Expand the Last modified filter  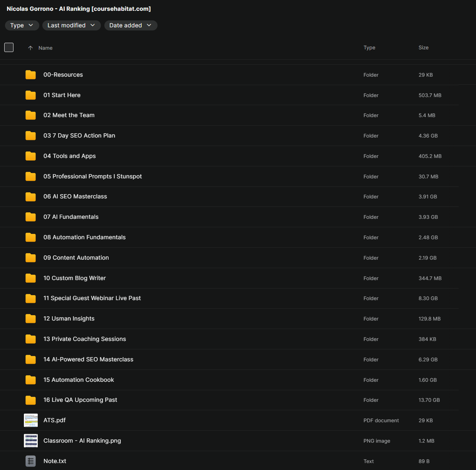pos(71,25)
